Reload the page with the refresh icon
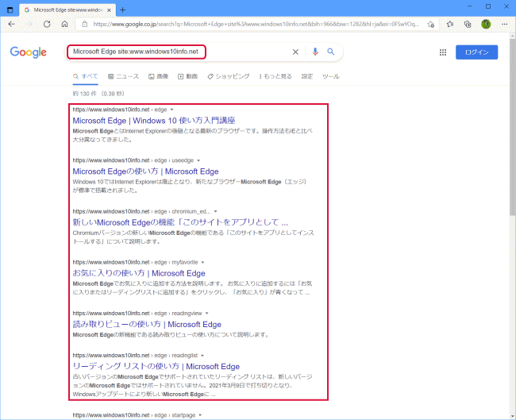 47,24
